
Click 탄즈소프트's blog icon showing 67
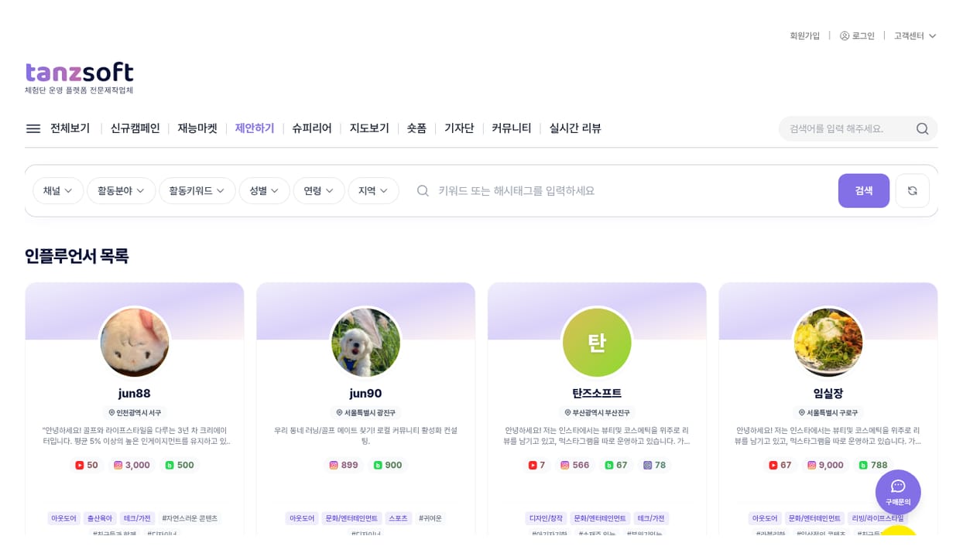click(609, 465)
